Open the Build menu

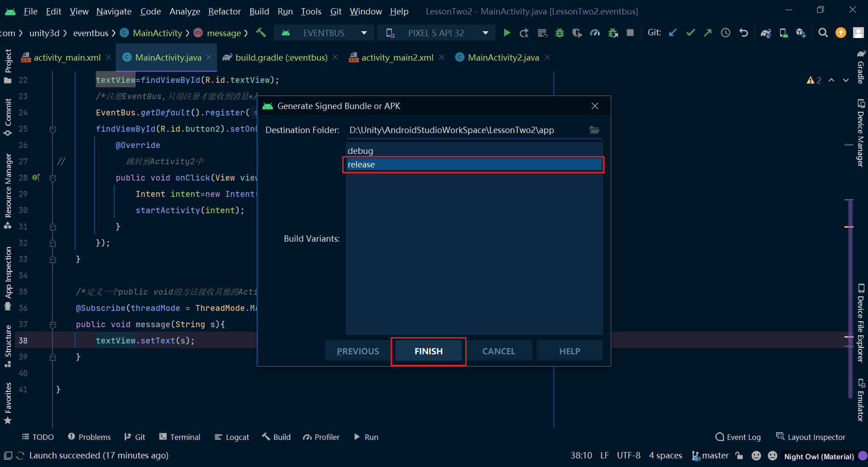(x=259, y=11)
